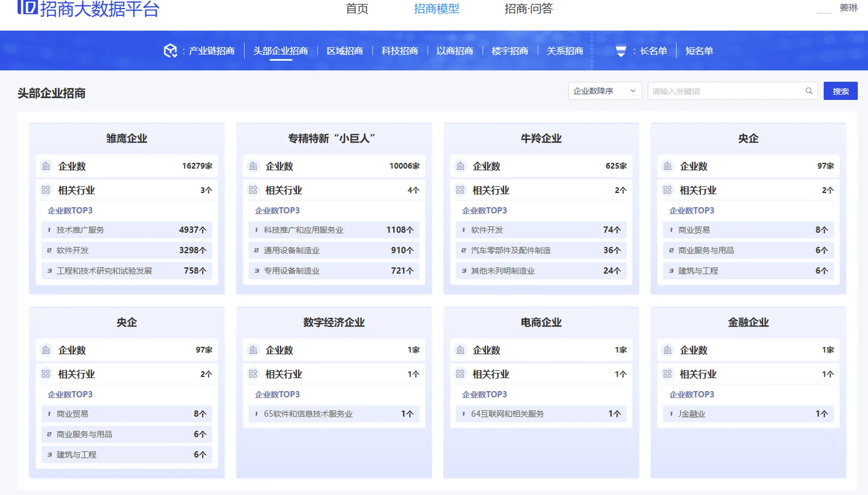Select the 招商模型 tab
Screen dimensions: 868x495
tap(436, 9)
